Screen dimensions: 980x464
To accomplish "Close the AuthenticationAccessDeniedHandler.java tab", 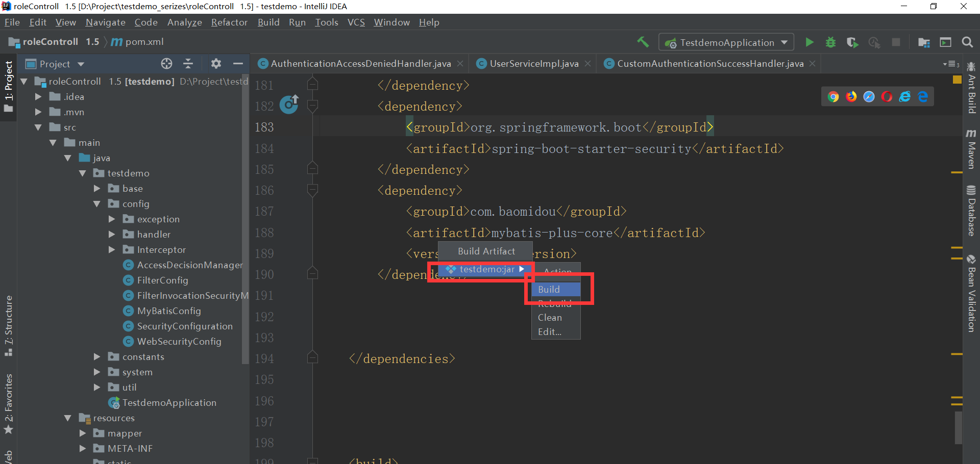I will (460, 64).
